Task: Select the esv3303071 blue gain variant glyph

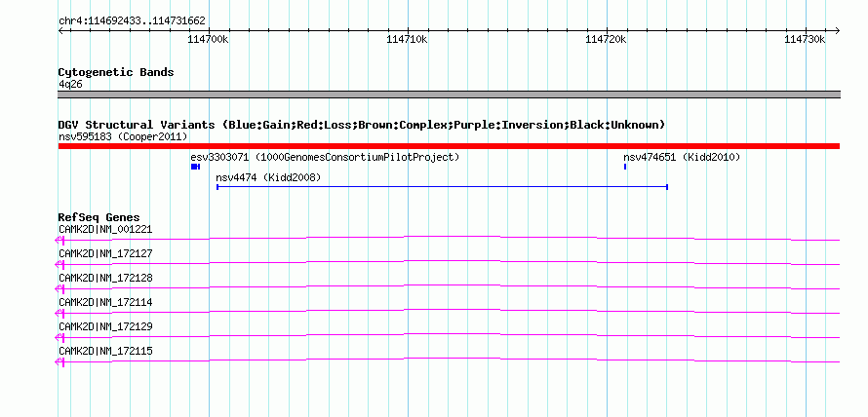Action: tap(195, 167)
